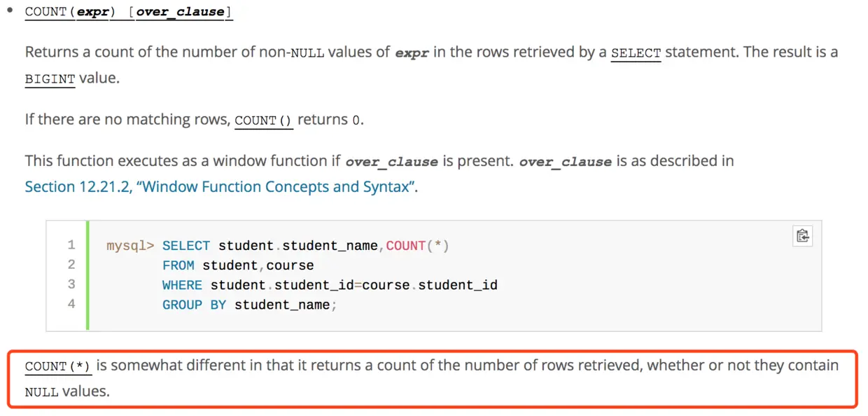Click the FROM keyword in the code
Viewport: 868px width, 416px height.
(178, 265)
